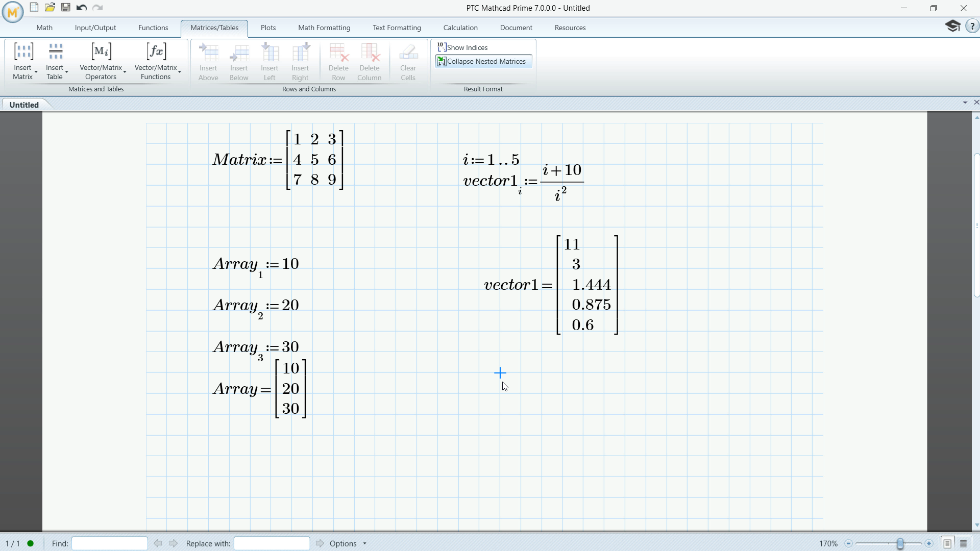Image resolution: width=980 pixels, height=551 pixels.
Task: Toggle Collapse Nested Matrices option
Action: [x=482, y=61]
